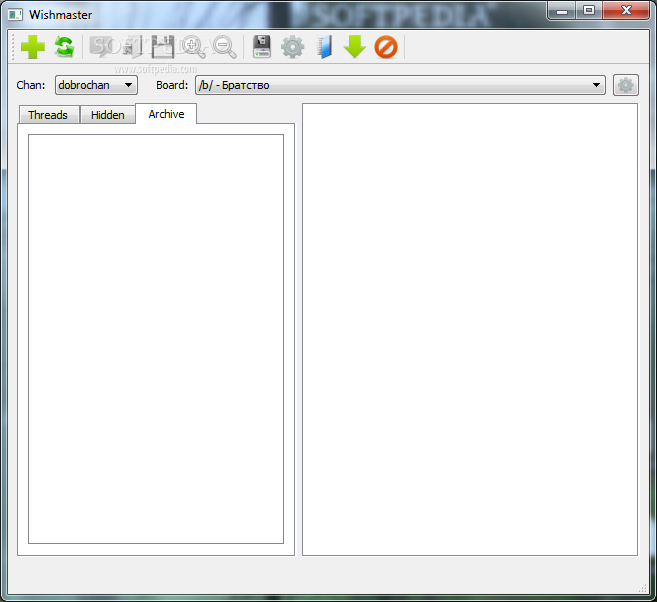Screen dimensions: 657x602
Task: Click the greyed speech bubble reply icon
Action: pos(102,47)
